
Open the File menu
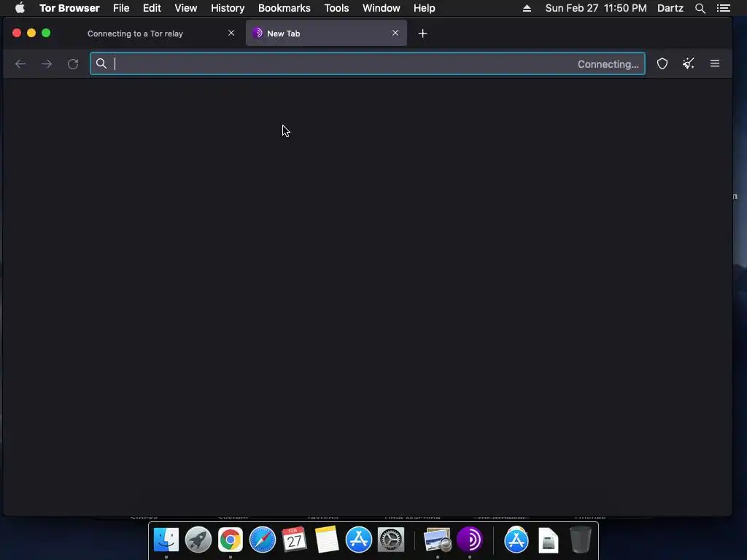pyautogui.click(x=121, y=8)
